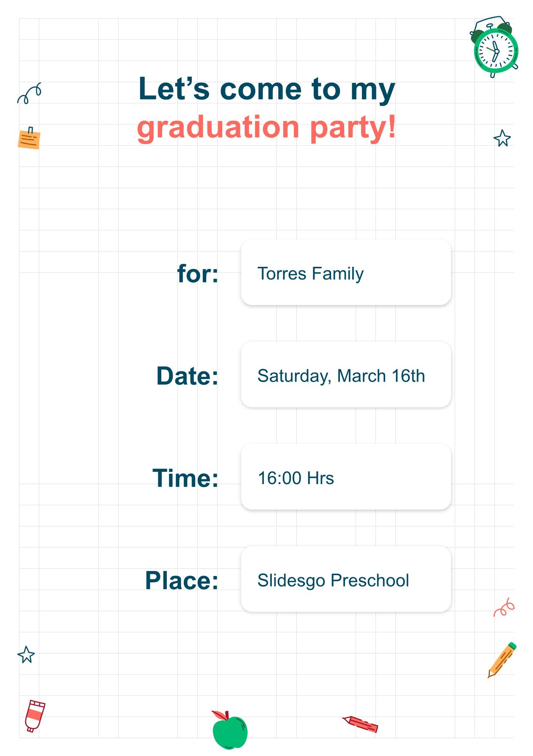Select the 'Place:' label
The width and height of the screenshot is (533, 756).
[182, 580]
